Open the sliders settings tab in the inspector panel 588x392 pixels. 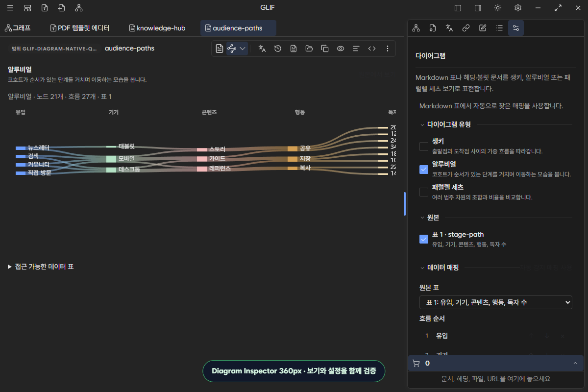click(516, 28)
